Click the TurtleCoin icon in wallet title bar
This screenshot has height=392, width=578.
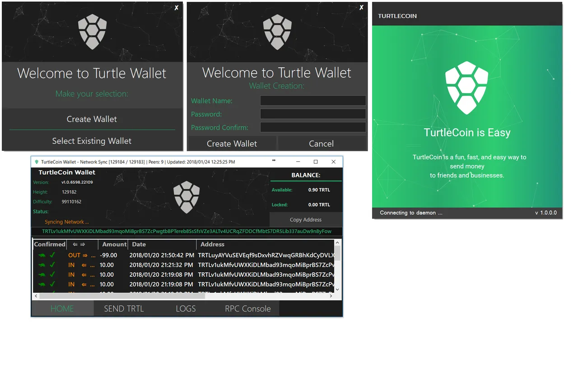click(x=37, y=162)
